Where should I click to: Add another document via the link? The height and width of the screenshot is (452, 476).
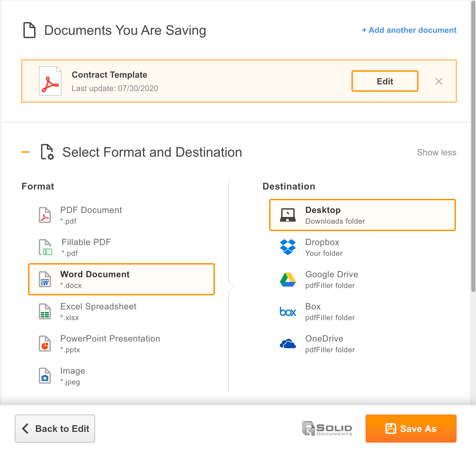(409, 30)
